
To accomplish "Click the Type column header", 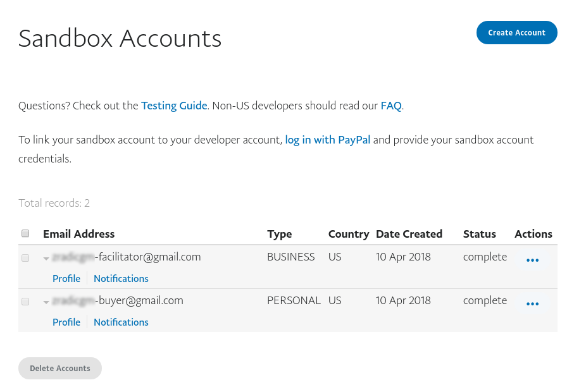I will tap(279, 234).
